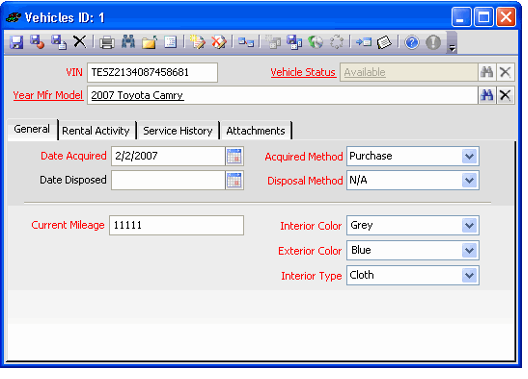
Task: Click the 2007 Toyota Camry linked value
Action: pos(137,95)
